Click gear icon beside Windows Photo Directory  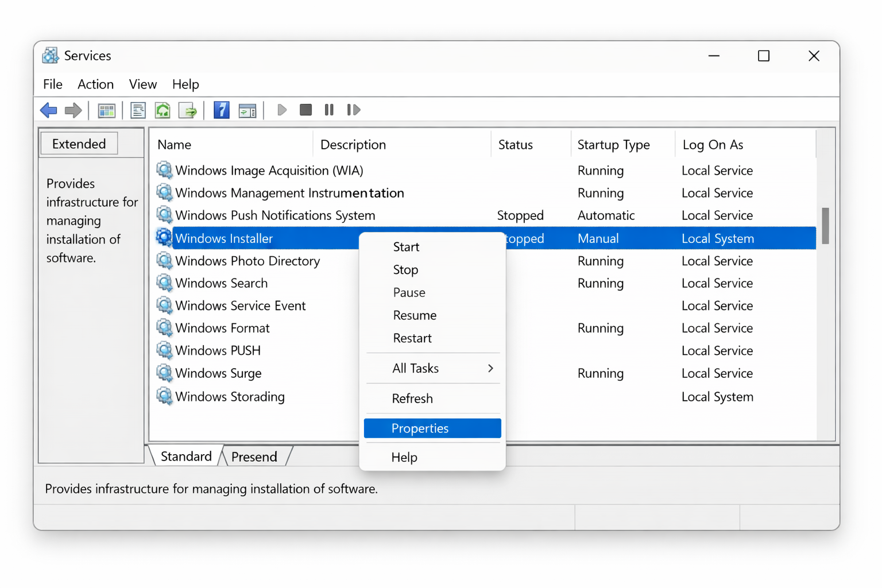tap(164, 261)
